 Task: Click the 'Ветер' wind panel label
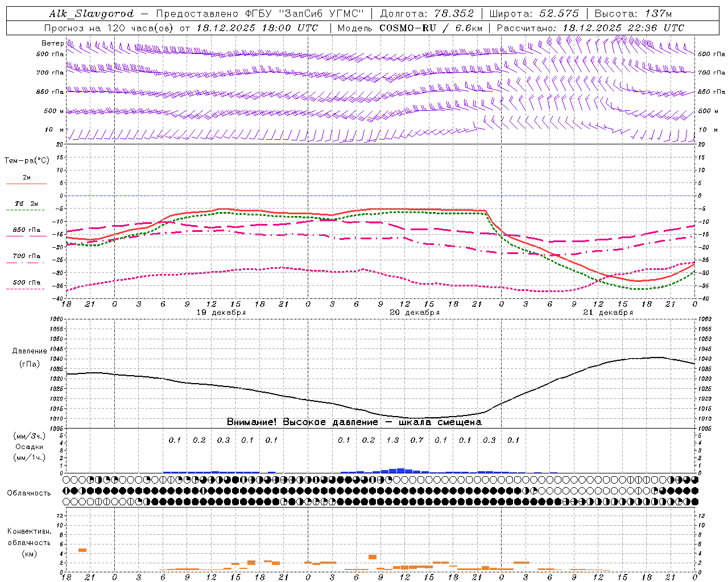(x=53, y=43)
